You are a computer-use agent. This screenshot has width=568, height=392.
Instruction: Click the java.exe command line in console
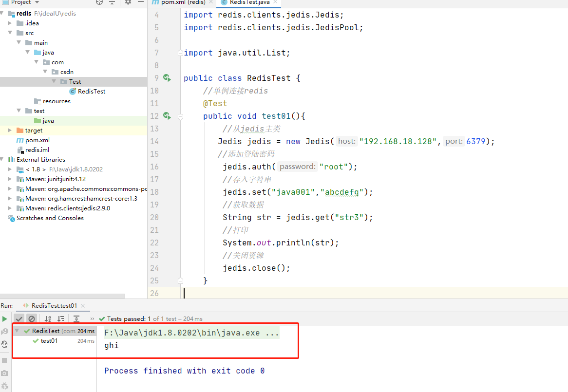click(x=191, y=333)
